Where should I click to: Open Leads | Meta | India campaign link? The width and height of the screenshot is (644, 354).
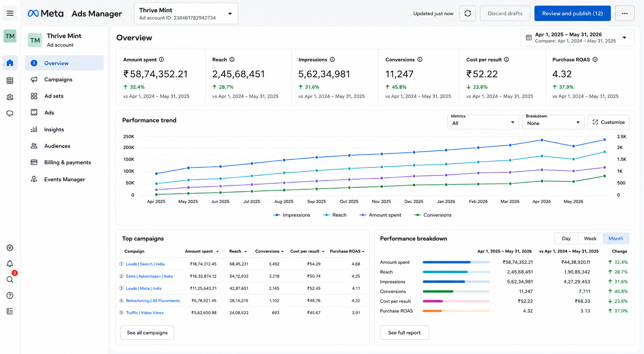[143, 288]
